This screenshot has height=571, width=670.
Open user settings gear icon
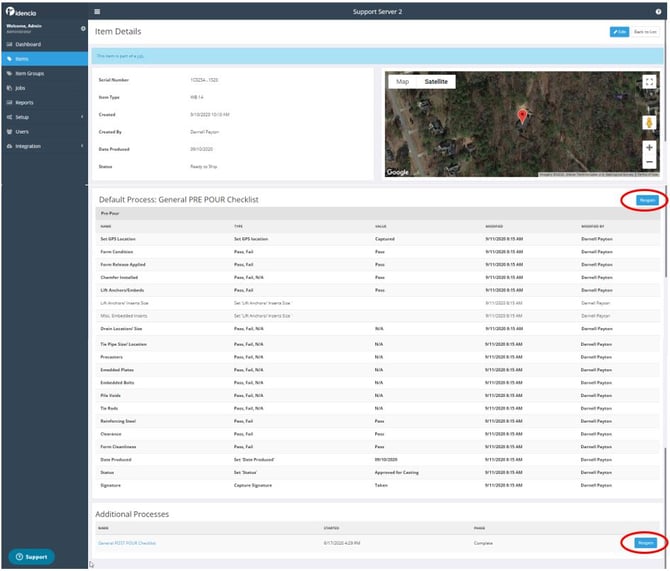[x=83, y=28]
